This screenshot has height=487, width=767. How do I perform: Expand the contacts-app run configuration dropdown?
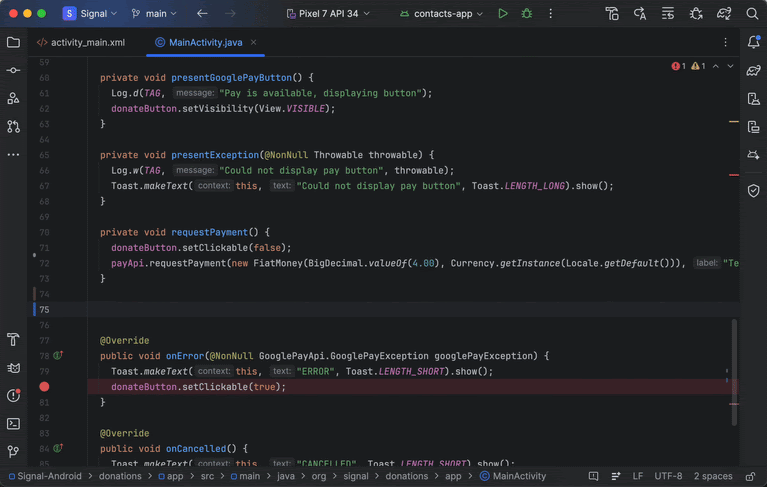[441, 14]
